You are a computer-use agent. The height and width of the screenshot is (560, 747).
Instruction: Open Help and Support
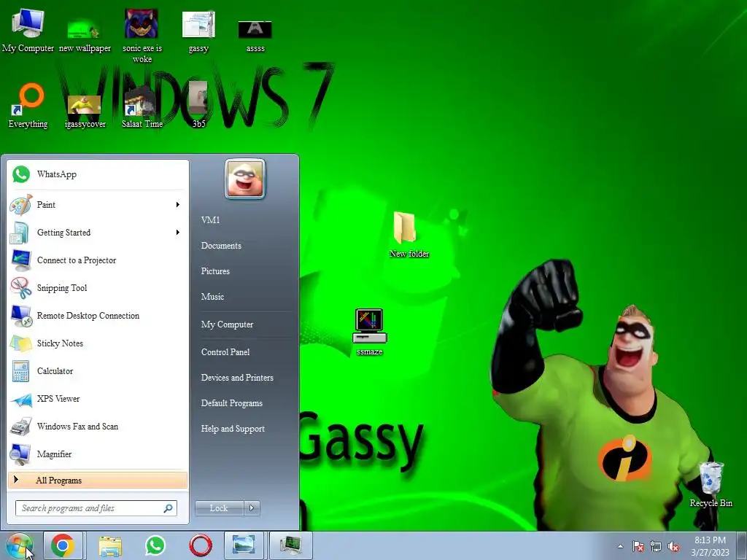pos(233,429)
